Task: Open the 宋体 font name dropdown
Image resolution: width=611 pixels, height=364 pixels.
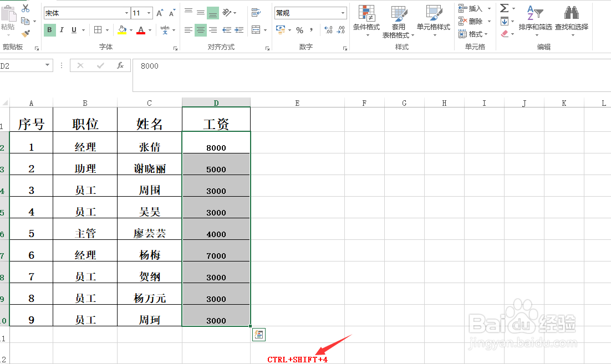Action: point(126,13)
